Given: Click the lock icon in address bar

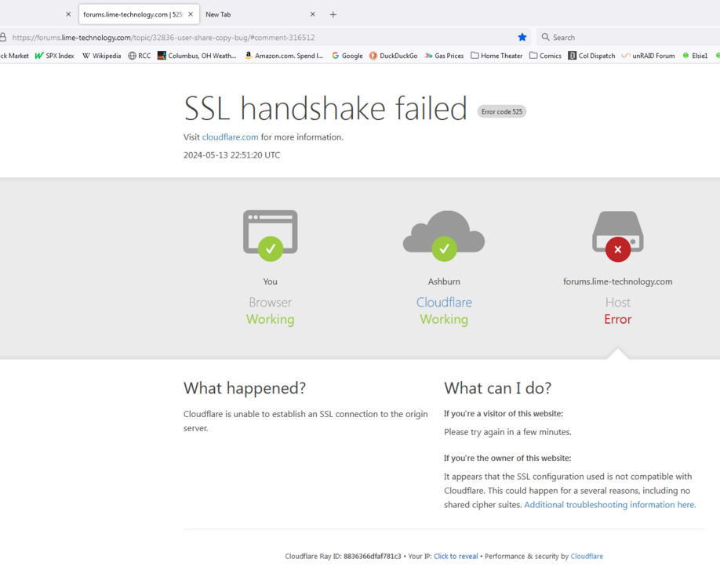Looking at the screenshot, I should [x=3, y=37].
